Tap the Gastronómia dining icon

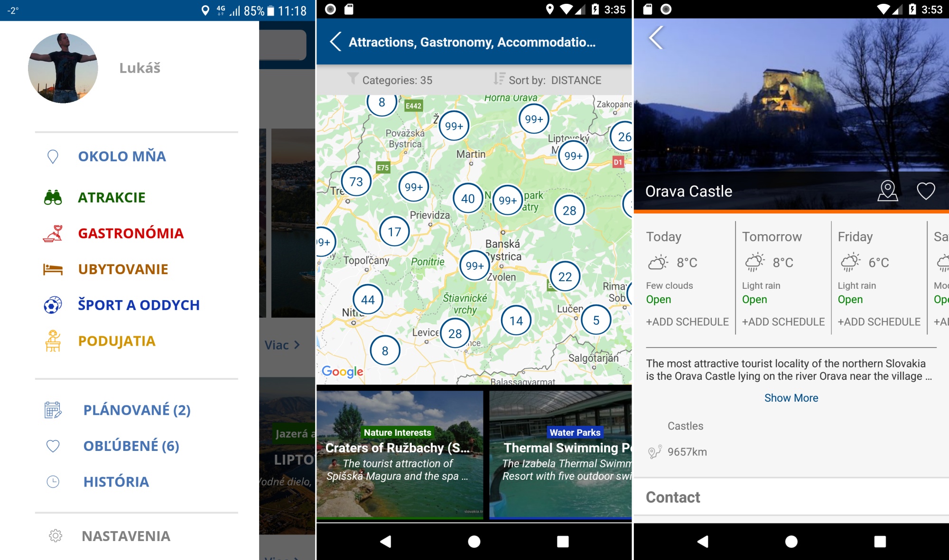(53, 233)
